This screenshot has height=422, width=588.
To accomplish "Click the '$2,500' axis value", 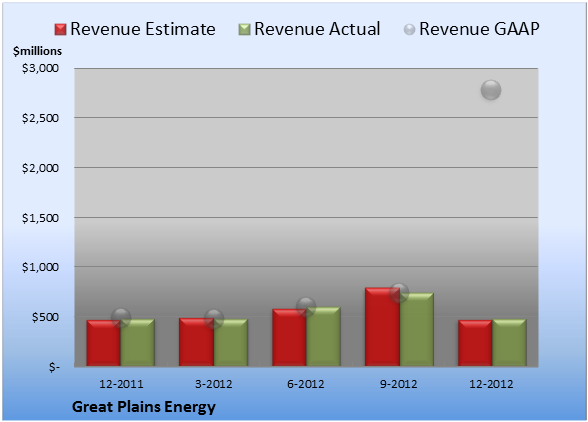I will click(40, 118).
